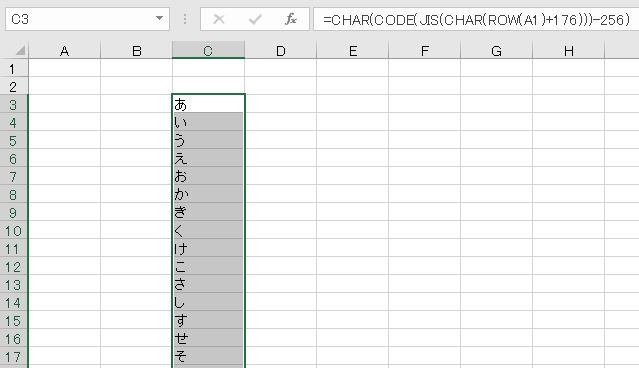Select row 3 header
This screenshot has height=368, width=639.
(14, 104)
